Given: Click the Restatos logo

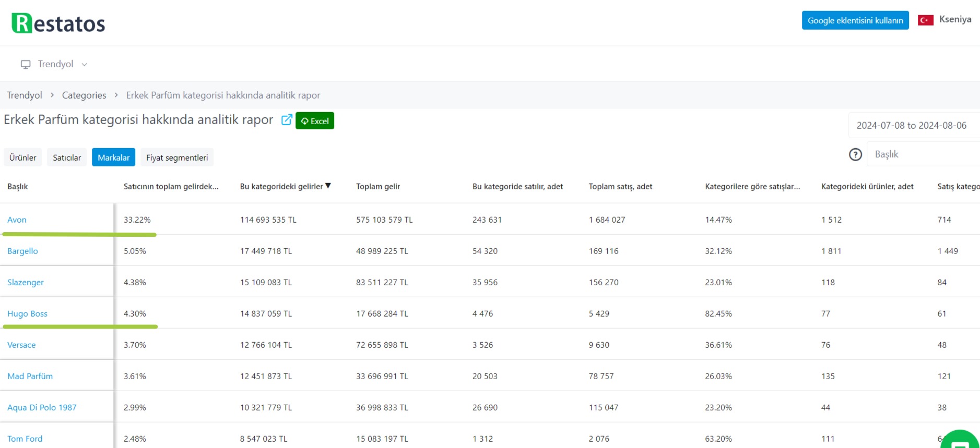Looking at the screenshot, I should [58, 23].
